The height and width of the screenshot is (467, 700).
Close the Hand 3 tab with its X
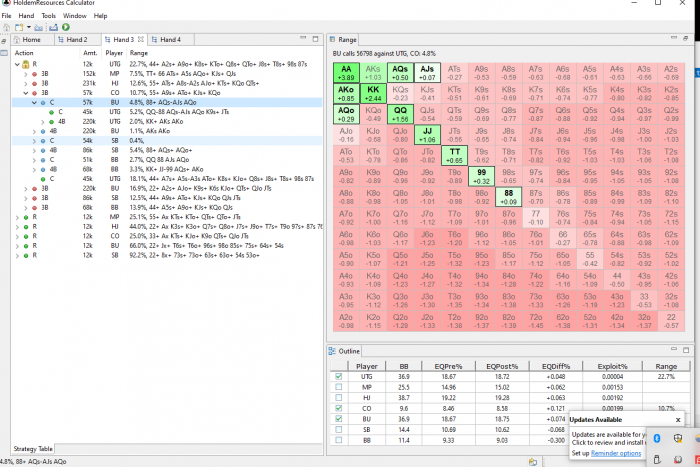coord(141,39)
